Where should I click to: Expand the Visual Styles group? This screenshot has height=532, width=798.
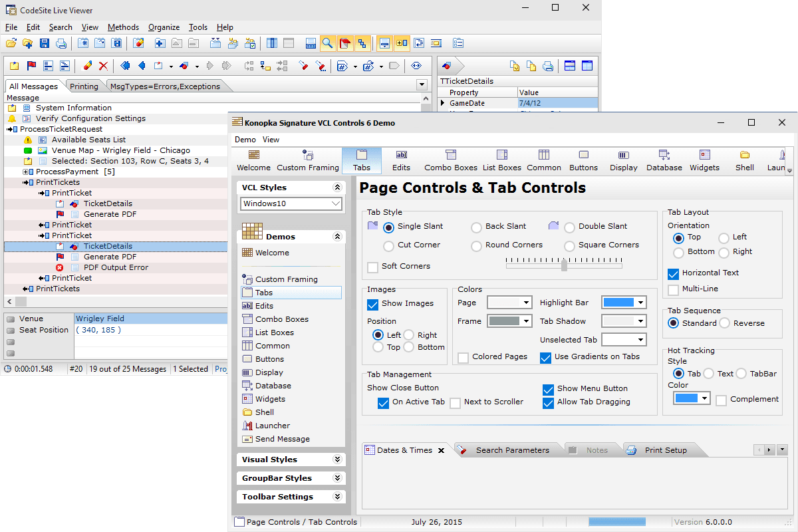(x=337, y=460)
